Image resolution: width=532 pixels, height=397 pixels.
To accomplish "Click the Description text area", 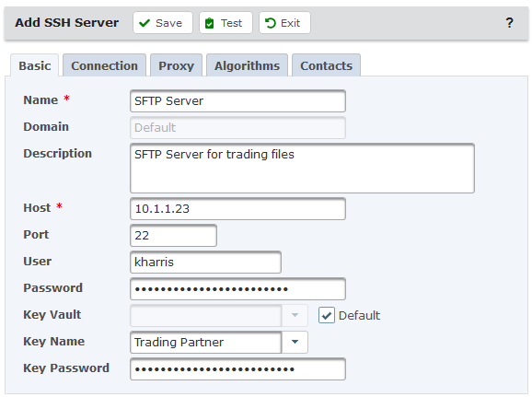I will (302, 169).
